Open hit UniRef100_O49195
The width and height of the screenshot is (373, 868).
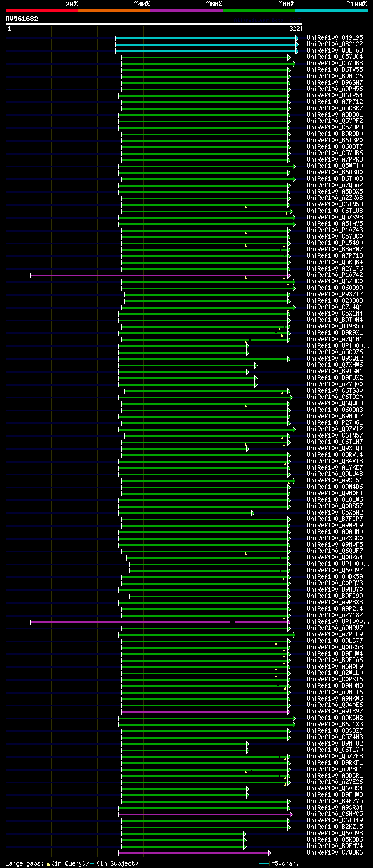(335, 37)
